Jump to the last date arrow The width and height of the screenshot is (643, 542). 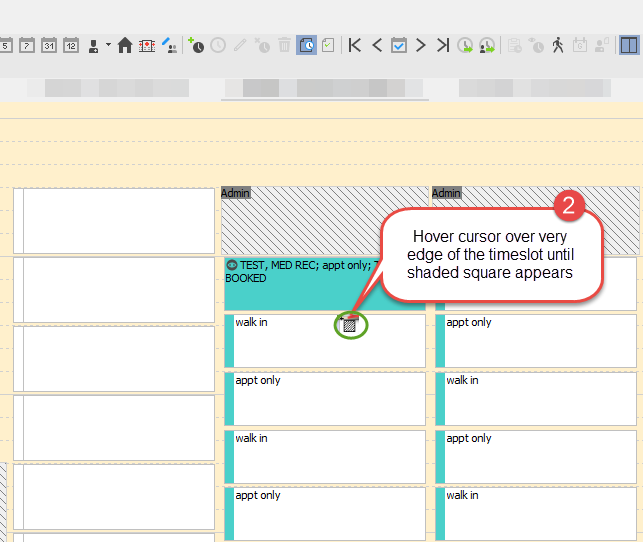click(443, 45)
